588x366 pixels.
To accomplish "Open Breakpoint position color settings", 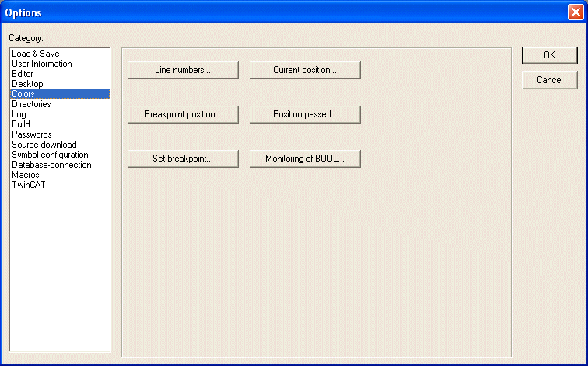I will tap(183, 114).
